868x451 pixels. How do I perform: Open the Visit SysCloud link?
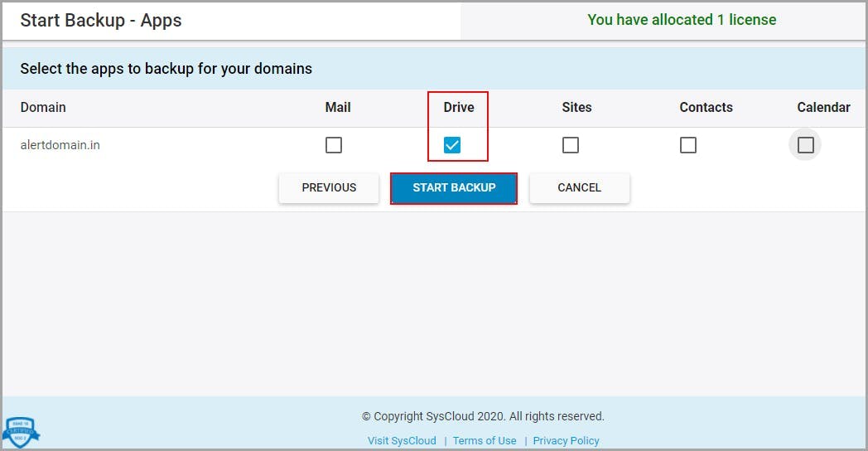pyautogui.click(x=402, y=441)
